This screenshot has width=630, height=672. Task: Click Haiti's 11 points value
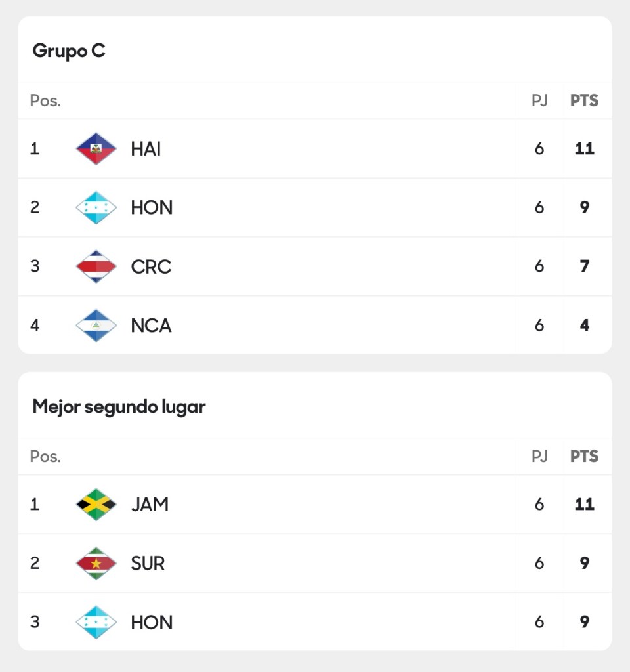(x=584, y=149)
